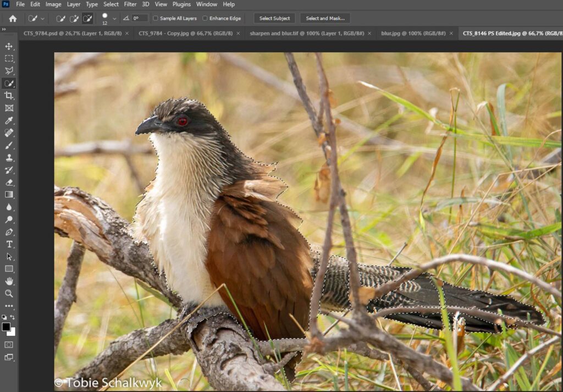
Task: Select the Horizontal Type tool
Action: (9, 244)
